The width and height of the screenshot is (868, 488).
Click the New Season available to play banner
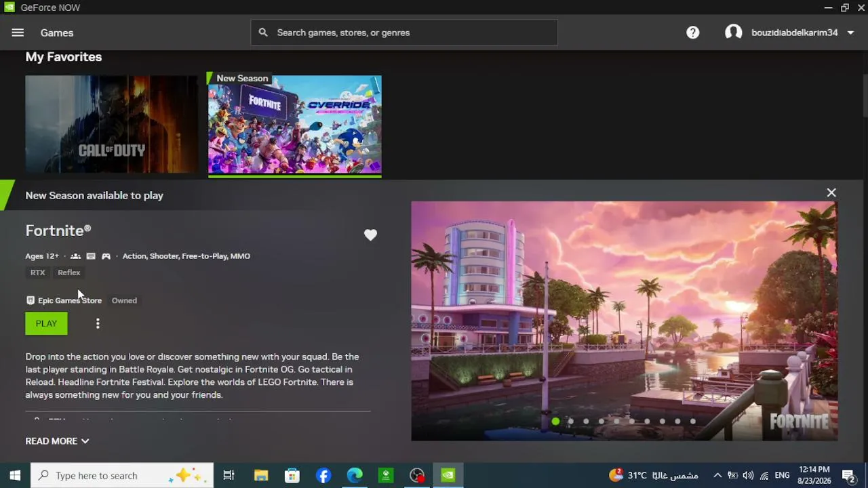(94, 195)
